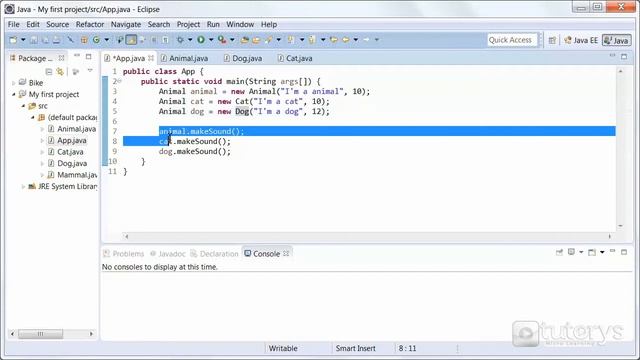Click the editor horizontal scrollbar track
This screenshot has height=360, width=640.
(x=368, y=236)
